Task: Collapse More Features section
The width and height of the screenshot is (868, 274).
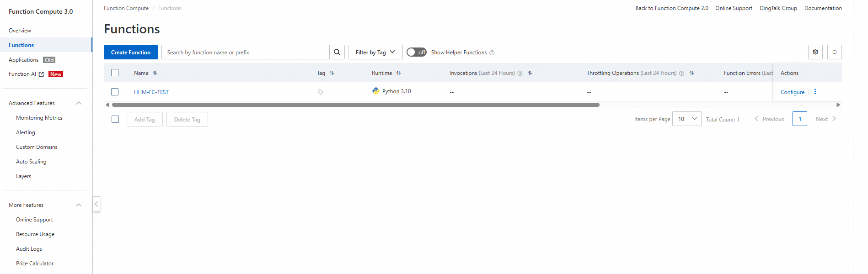Action: click(x=79, y=205)
